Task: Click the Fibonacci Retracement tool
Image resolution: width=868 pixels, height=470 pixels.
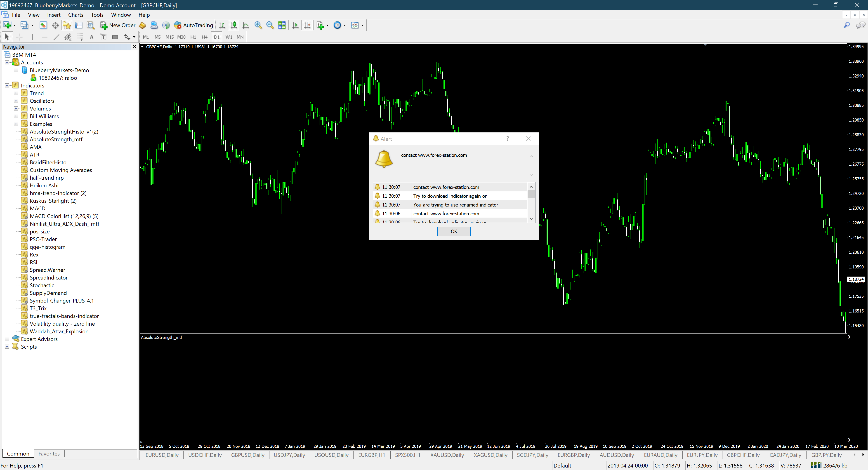Action: 80,37
